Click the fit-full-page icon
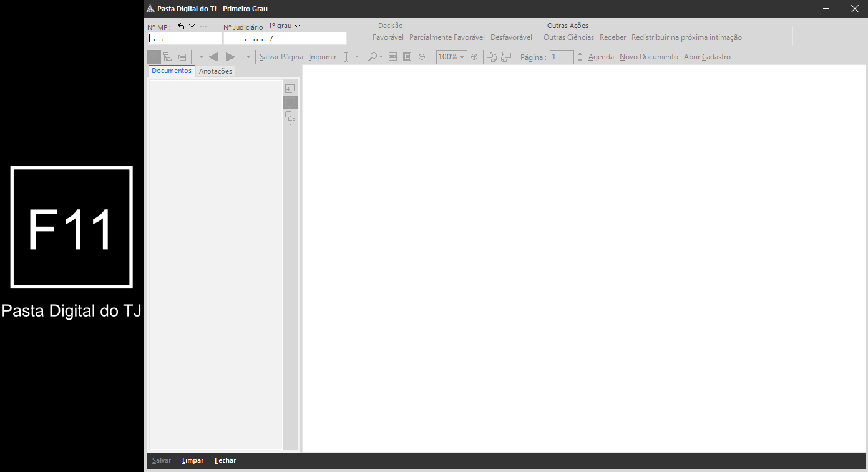Image resolution: width=868 pixels, height=472 pixels. coord(407,57)
